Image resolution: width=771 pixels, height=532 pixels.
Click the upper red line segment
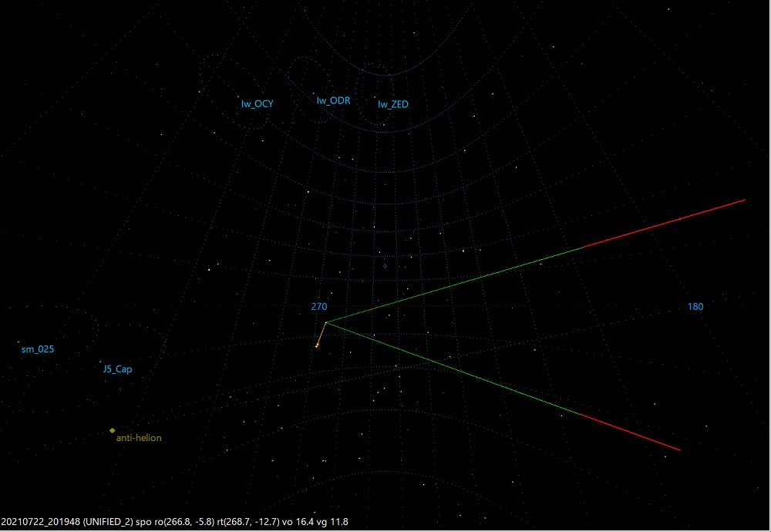(663, 224)
